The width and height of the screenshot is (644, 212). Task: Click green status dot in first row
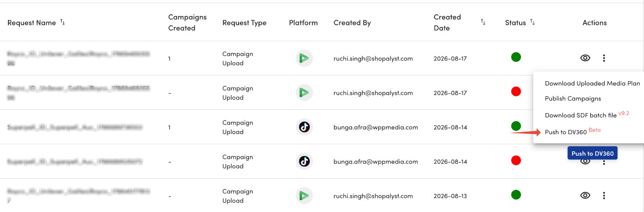[516, 57]
